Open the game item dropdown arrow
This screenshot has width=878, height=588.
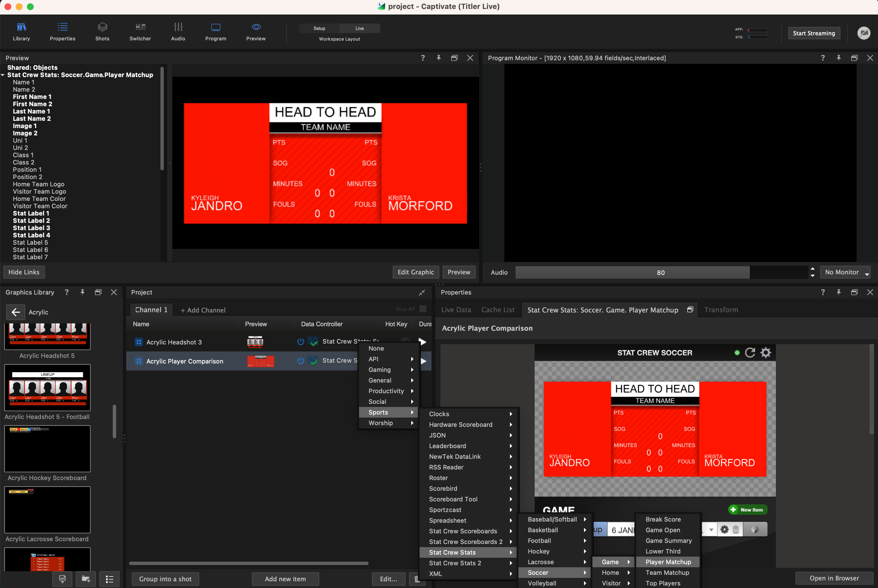711,529
